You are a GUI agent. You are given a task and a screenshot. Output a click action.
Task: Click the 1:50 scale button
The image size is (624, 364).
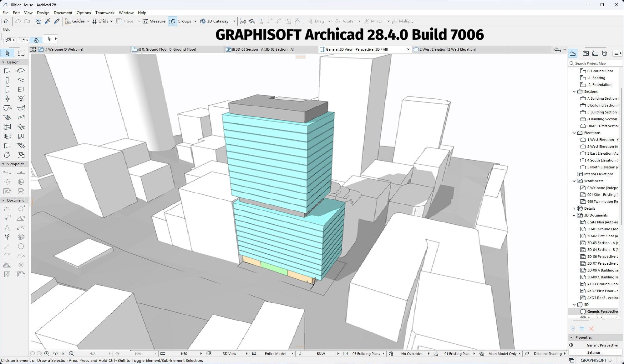pos(184,354)
